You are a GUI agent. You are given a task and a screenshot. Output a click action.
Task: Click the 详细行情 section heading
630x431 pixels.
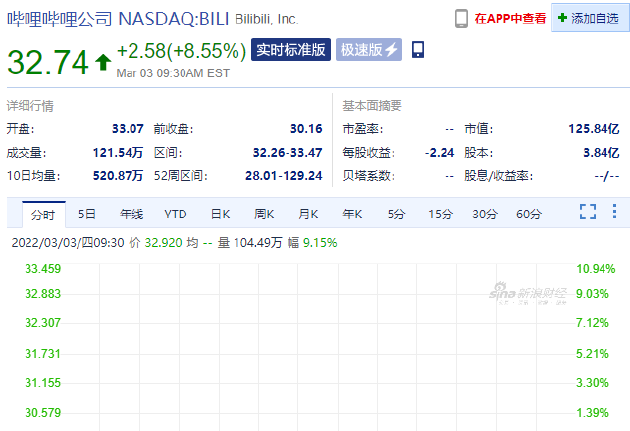click(x=30, y=106)
